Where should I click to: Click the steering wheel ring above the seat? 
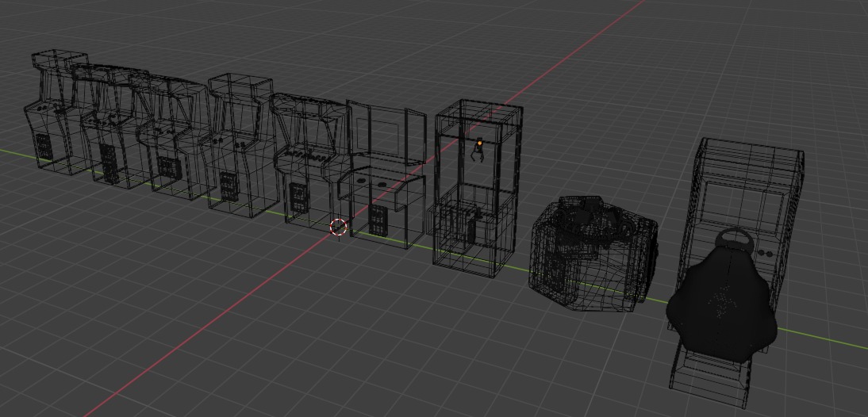[x=735, y=242]
